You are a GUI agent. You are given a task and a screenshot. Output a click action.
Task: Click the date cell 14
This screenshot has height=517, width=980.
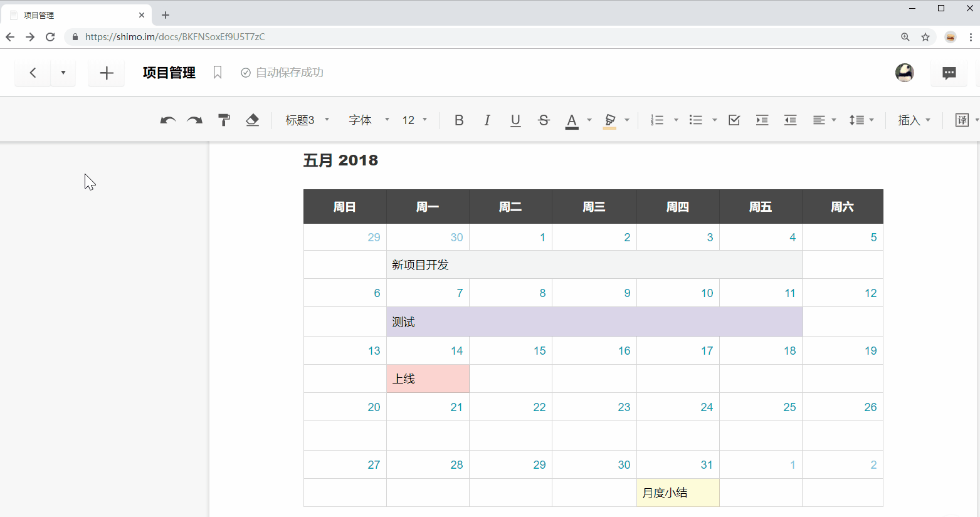pos(428,350)
